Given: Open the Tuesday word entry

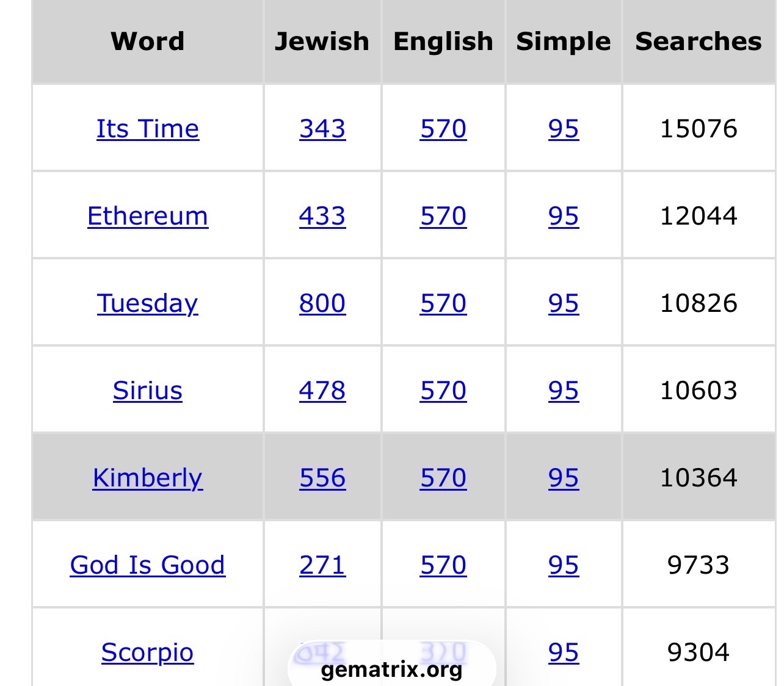Looking at the screenshot, I should pyautogui.click(x=148, y=303).
